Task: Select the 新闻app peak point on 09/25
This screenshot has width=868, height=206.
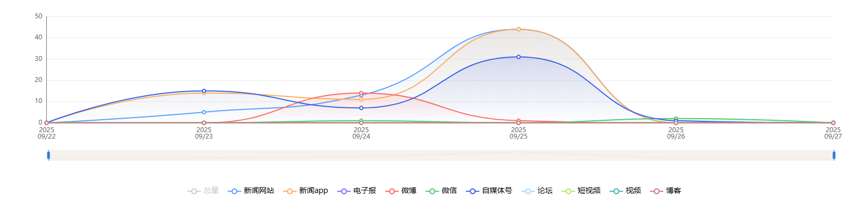Action: tap(519, 29)
